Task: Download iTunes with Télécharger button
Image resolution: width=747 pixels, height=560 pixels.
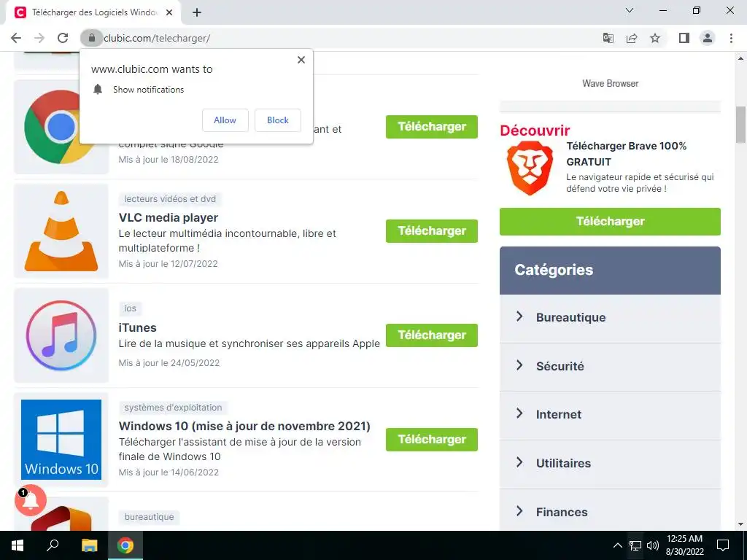Action: 432,335
